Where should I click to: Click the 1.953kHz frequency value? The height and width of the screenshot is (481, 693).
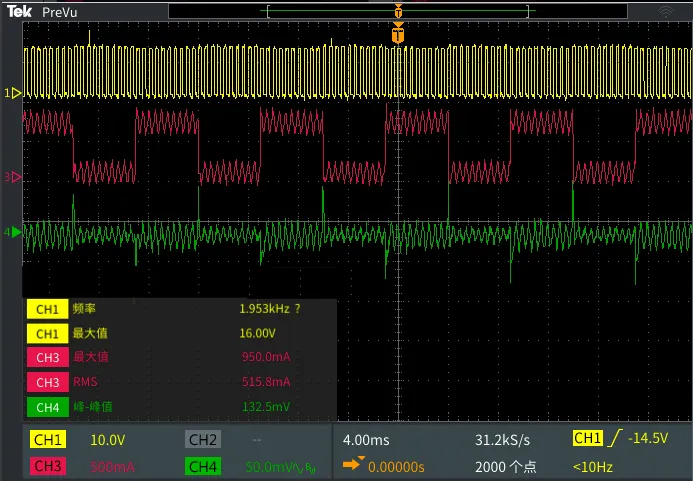tap(264, 309)
